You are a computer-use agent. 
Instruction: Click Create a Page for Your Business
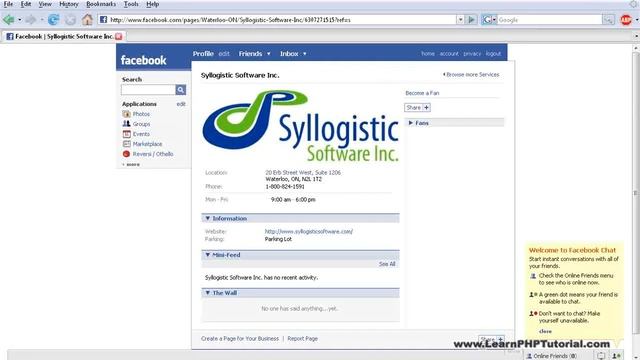click(240, 338)
